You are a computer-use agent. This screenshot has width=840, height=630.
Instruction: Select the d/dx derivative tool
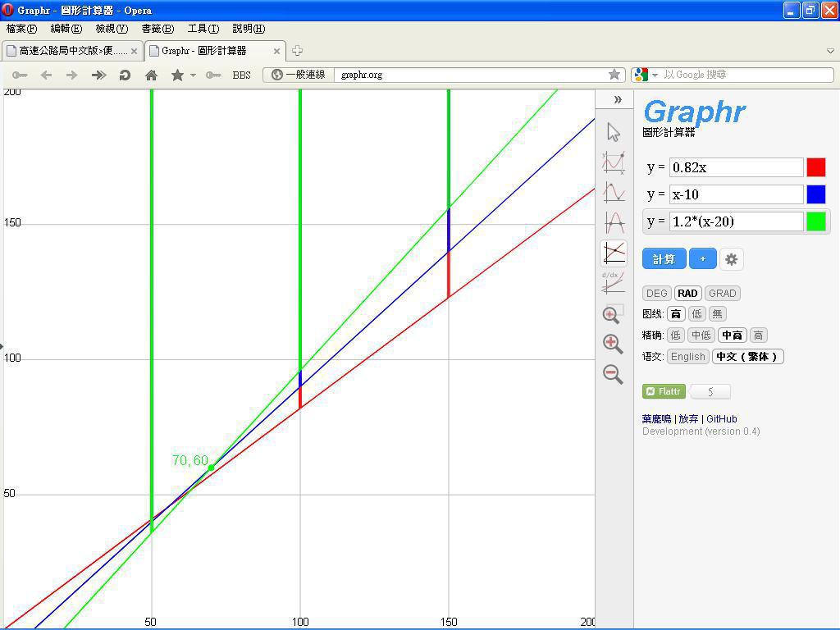click(614, 282)
